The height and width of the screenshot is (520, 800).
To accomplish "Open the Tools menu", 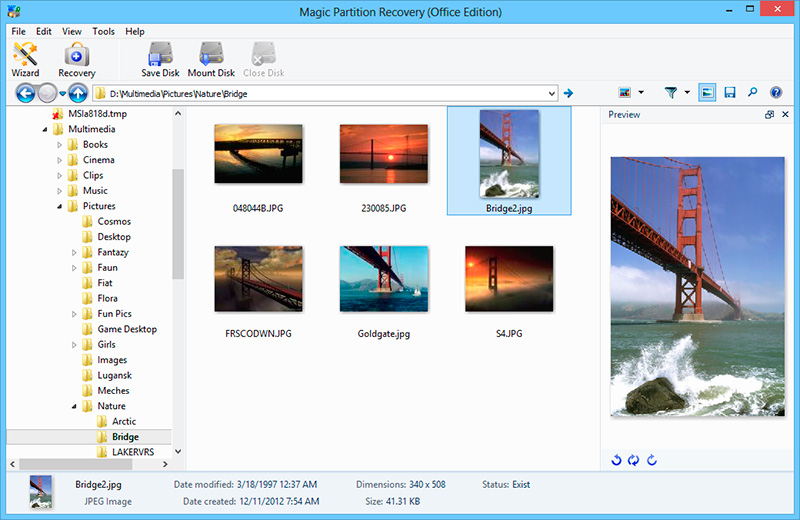I will 103,31.
